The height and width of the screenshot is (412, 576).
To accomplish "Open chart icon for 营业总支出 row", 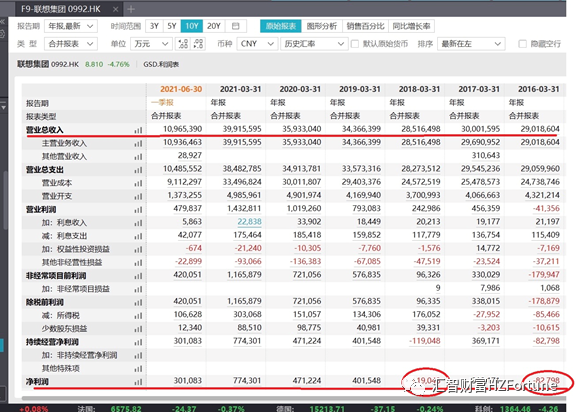I will tap(138, 170).
